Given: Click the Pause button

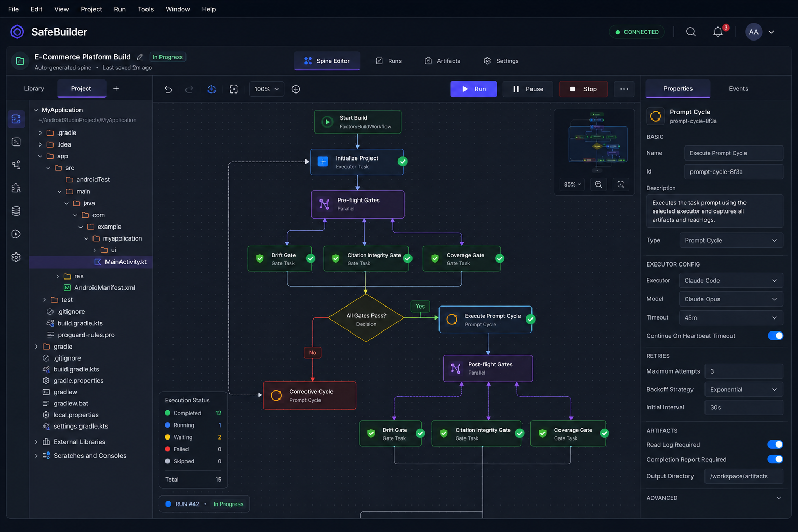Looking at the screenshot, I should point(528,89).
